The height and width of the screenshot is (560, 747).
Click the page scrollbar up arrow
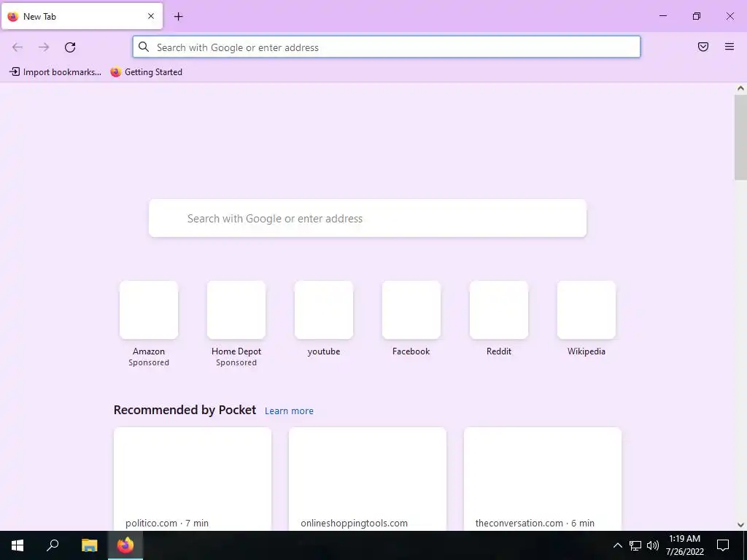tap(740, 88)
